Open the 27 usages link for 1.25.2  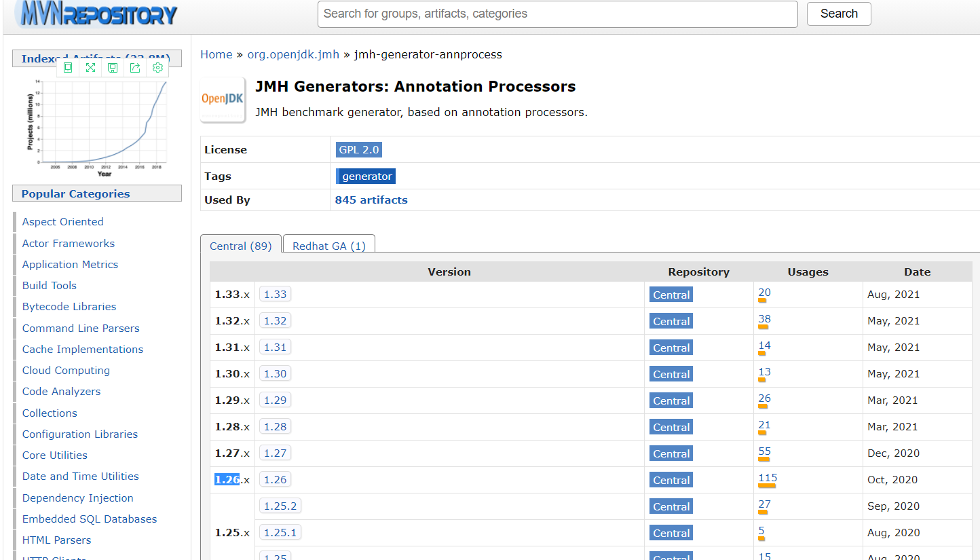[764, 504]
